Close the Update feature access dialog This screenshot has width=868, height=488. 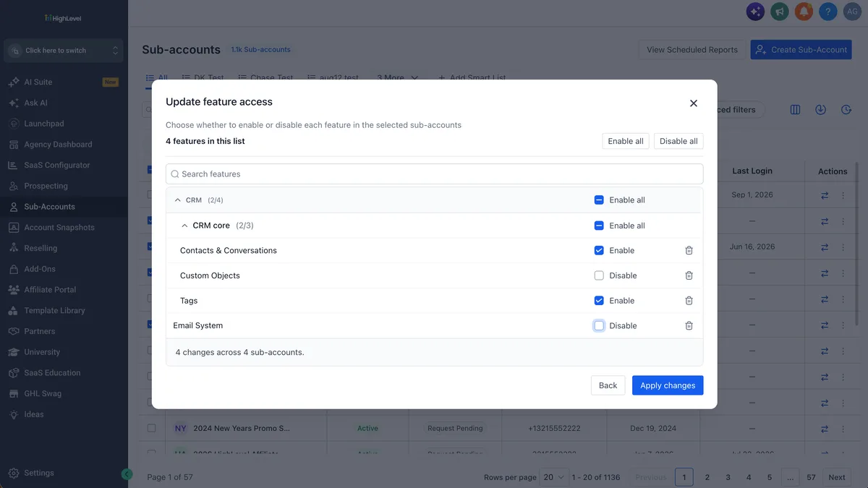[694, 103]
